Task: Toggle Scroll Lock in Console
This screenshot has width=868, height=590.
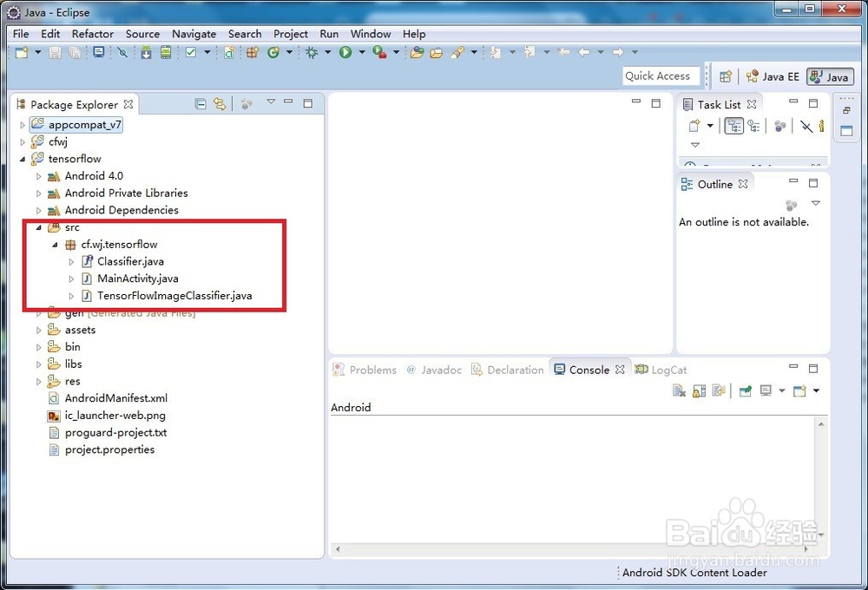Action: click(x=699, y=390)
